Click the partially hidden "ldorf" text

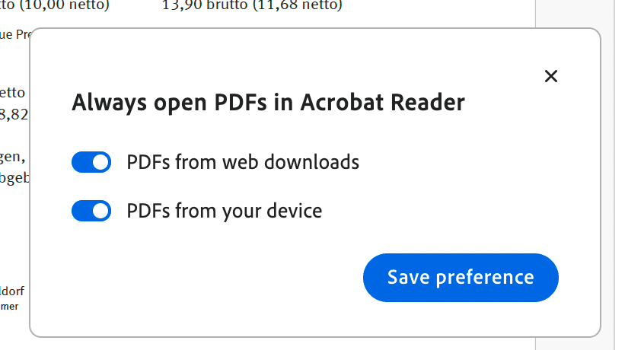[13, 290]
